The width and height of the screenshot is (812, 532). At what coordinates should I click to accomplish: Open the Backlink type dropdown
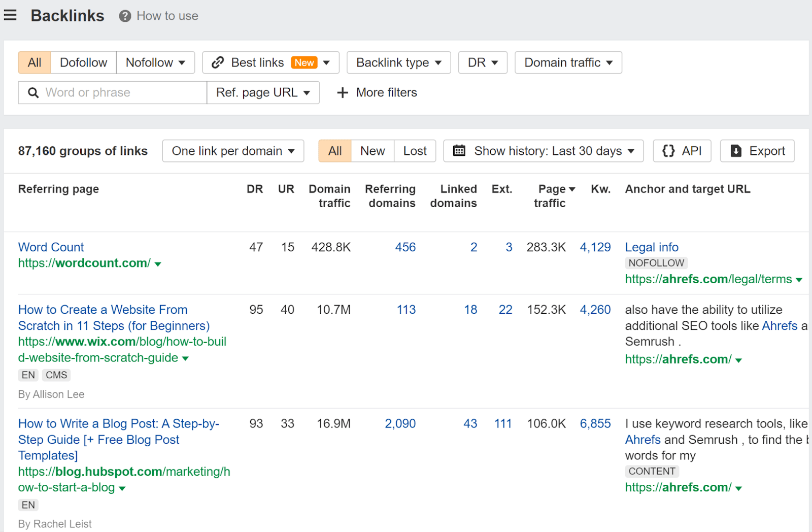click(398, 62)
